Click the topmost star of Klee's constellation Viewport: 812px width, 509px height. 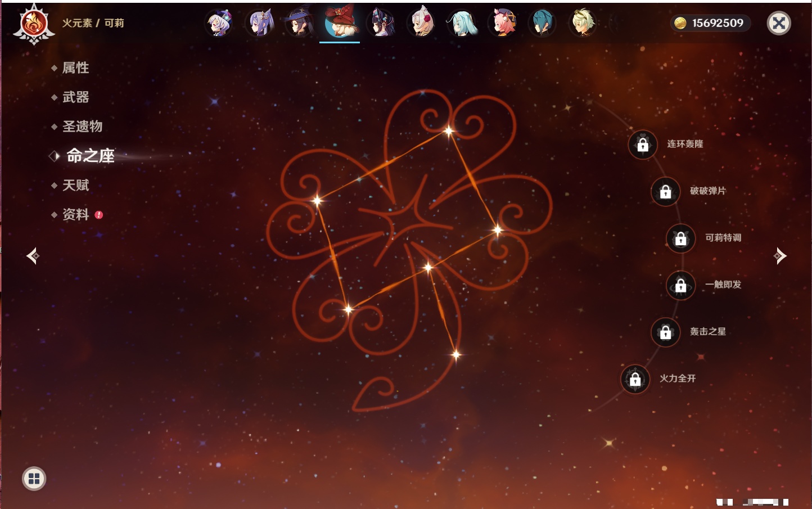tap(448, 132)
